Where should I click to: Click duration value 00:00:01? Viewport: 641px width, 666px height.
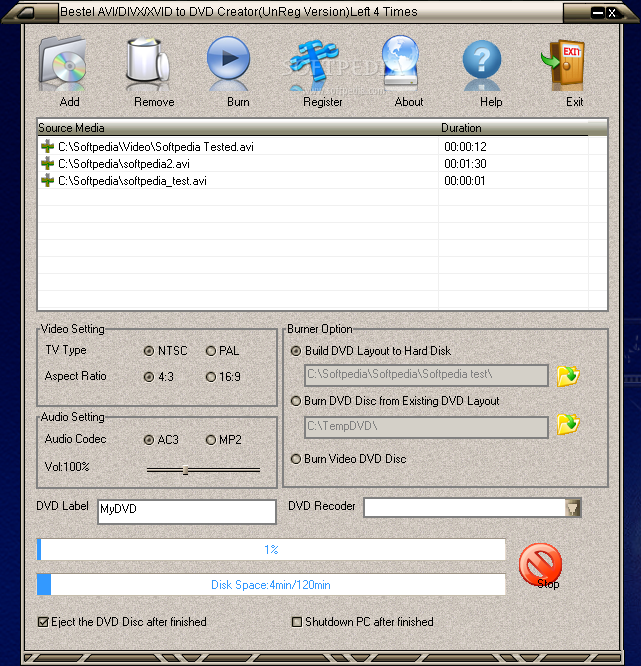(464, 181)
